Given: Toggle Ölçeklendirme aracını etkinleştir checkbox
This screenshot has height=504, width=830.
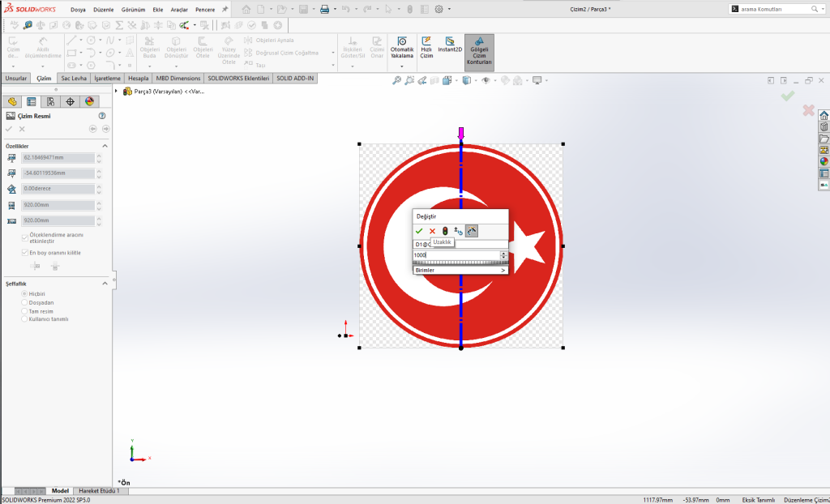Looking at the screenshot, I should (x=24, y=238).
